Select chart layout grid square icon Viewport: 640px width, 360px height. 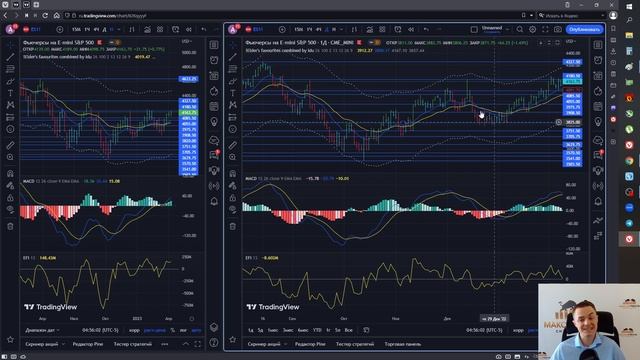[474, 29]
